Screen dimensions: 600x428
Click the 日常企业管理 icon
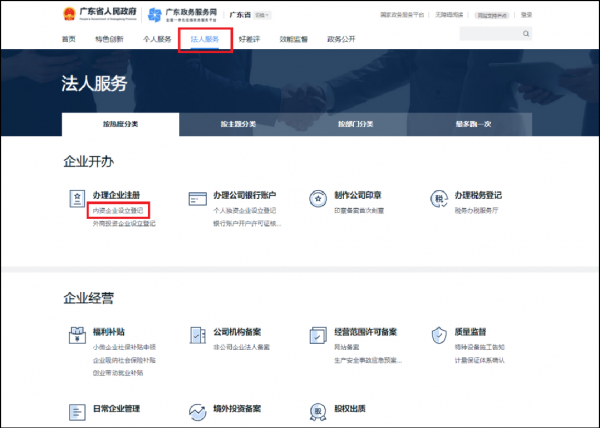click(75, 412)
